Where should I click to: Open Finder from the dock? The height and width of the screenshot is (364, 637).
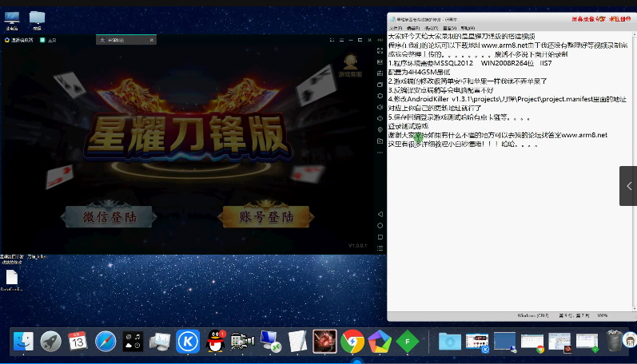point(23,341)
